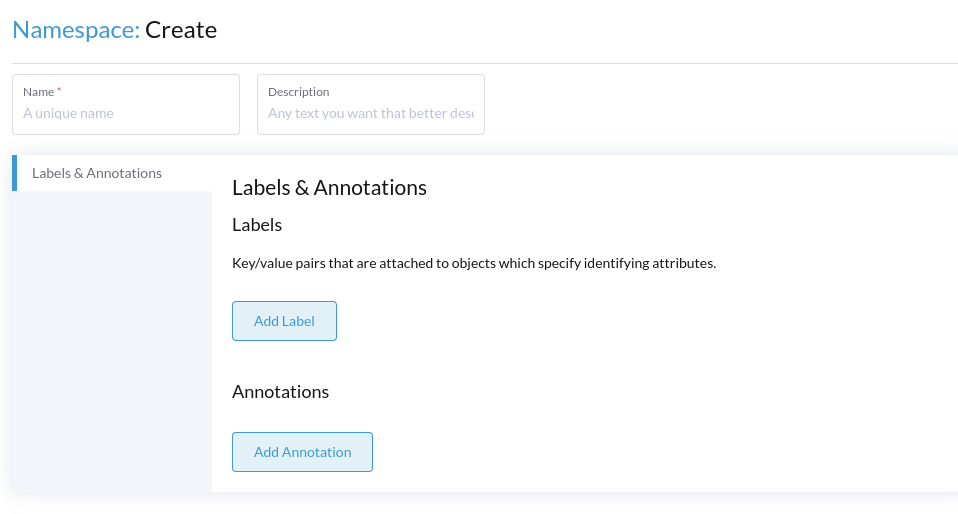Click the "A unique name" placeholder text
Screen dimensions: 958x514
[68, 114]
